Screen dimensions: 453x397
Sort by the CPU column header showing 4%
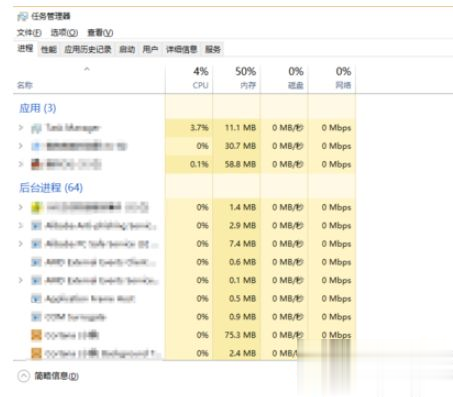tap(189, 78)
